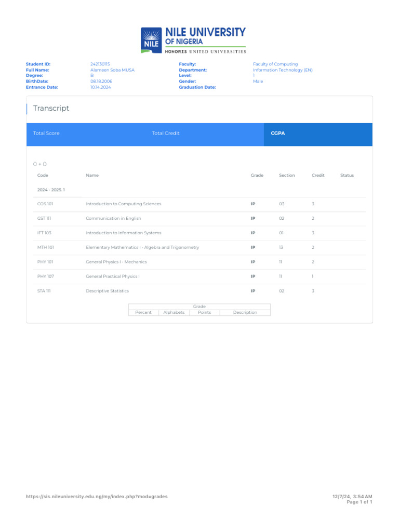399x532 pixels.
Task: Click Communication in English course name
Action: [x=113, y=219]
